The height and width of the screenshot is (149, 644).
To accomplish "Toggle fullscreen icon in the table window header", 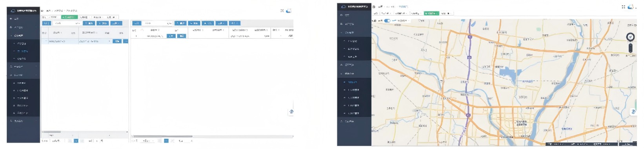I will (282, 11).
